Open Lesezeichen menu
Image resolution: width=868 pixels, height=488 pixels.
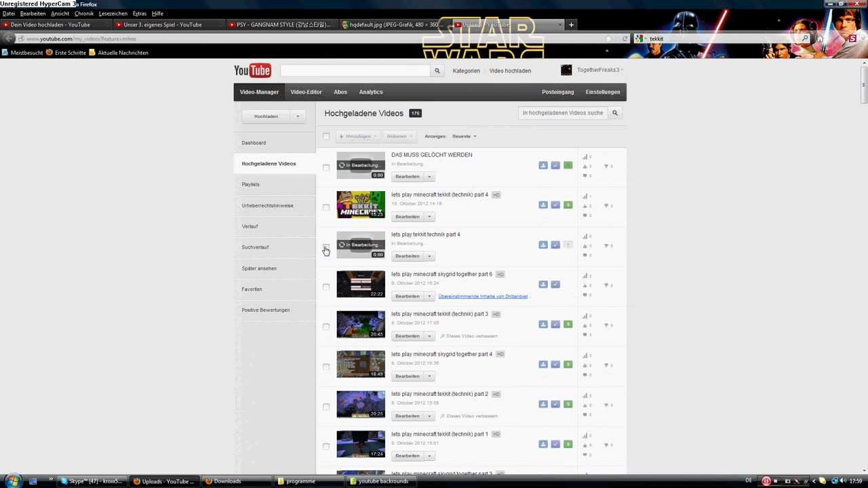pyautogui.click(x=113, y=14)
